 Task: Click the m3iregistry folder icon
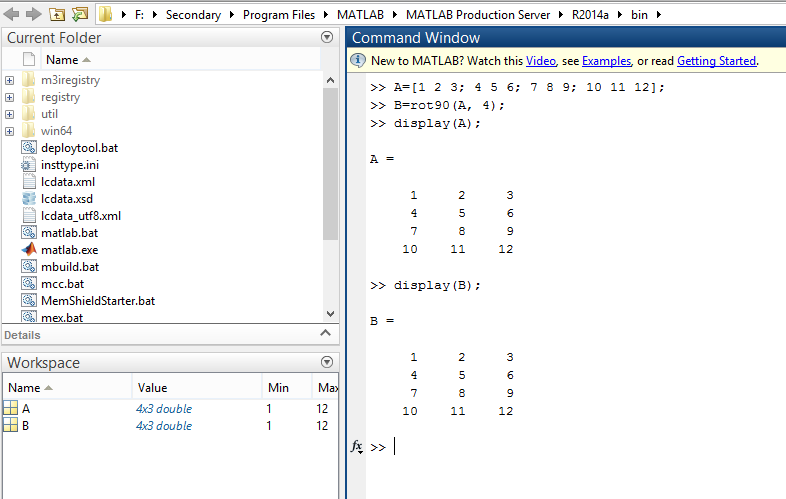tap(29, 79)
